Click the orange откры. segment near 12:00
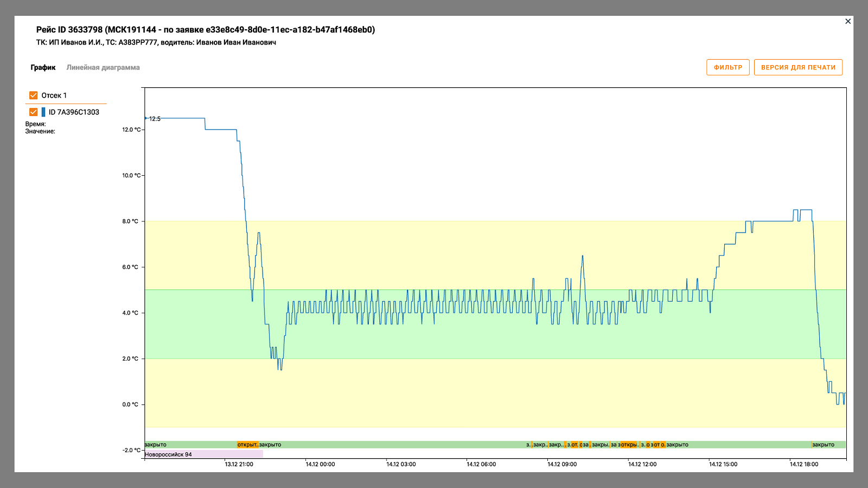The height and width of the screenshot is (488, 868). [x=629, y=445]
